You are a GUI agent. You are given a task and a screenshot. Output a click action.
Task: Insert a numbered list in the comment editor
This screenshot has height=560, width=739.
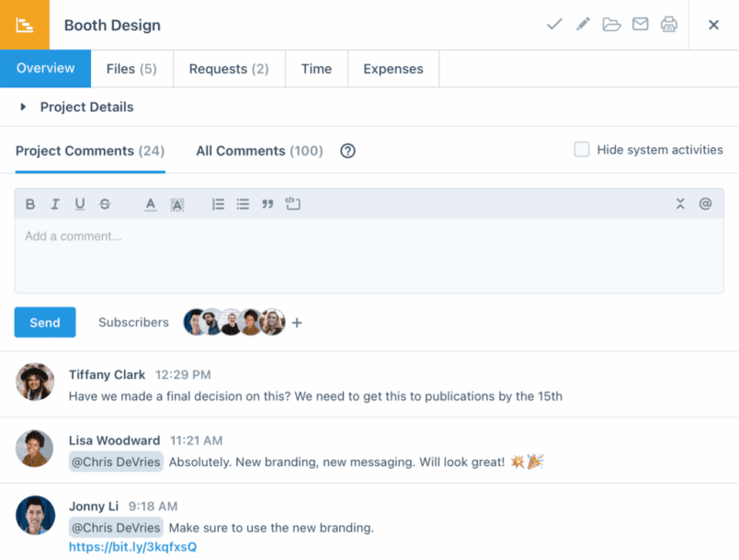218,203
